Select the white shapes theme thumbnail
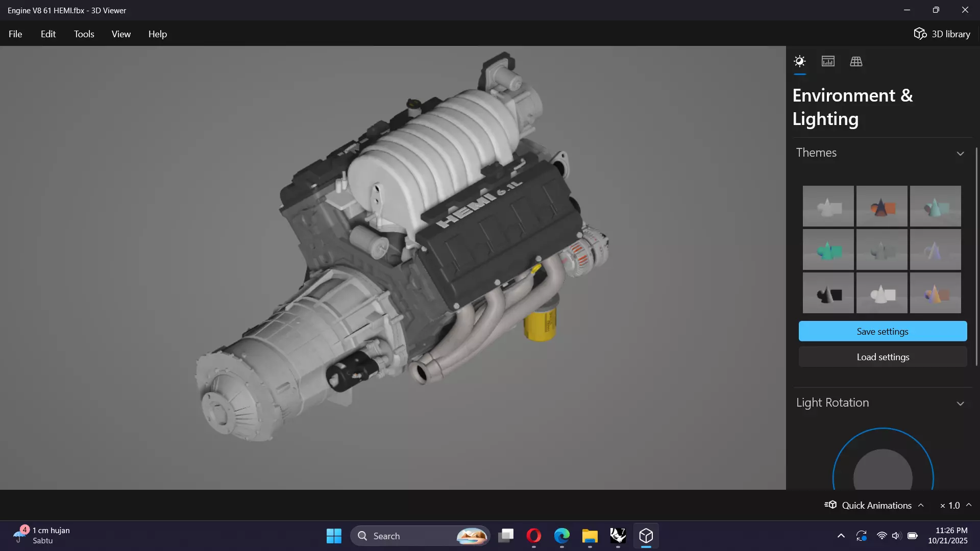Image resolution: width=980 pixels, height=551 pixels. pos(881,293)
